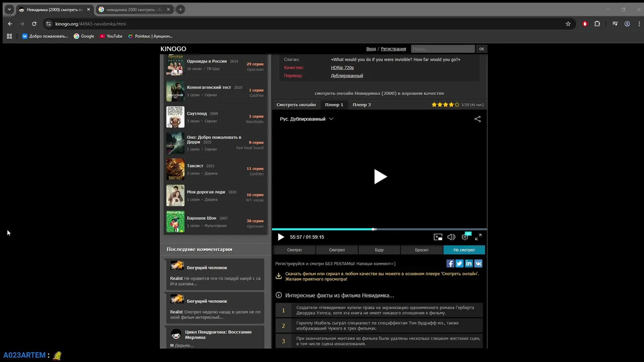Close the 'Невидимка (2000) смотреть' tab
The image size is (644, 362).
[89, 10]
